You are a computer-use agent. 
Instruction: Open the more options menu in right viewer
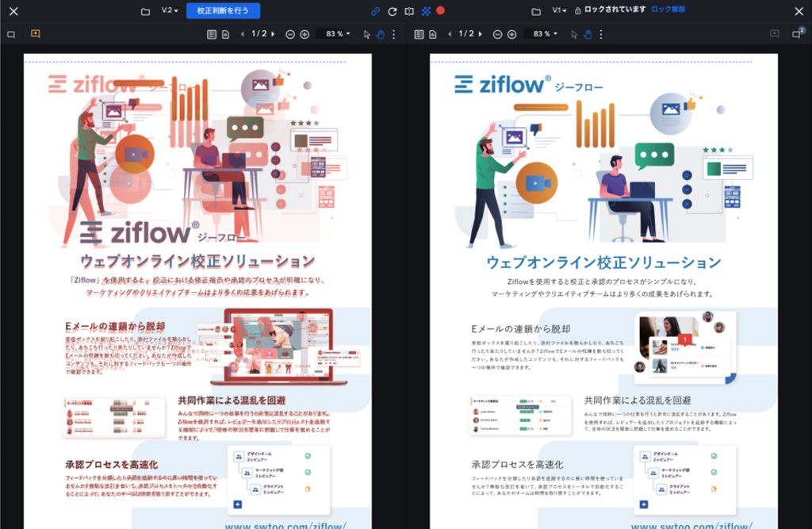tap(601, 35)
